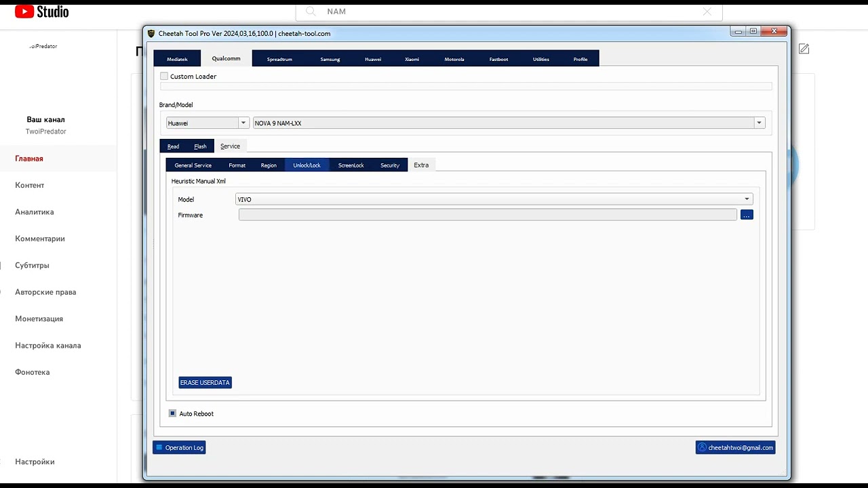The image size is (868, 488).
Task: Open the Samsung tab
Action: pos(330,59)
